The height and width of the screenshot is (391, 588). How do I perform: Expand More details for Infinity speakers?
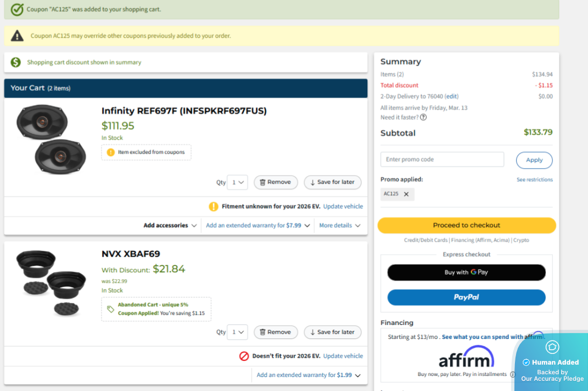(x=339, y=226)
